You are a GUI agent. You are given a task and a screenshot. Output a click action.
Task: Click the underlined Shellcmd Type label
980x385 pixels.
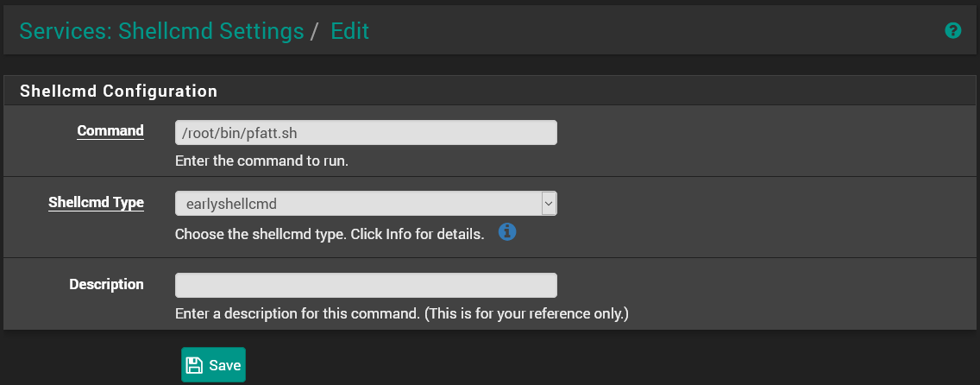click(x=96, y=203)
